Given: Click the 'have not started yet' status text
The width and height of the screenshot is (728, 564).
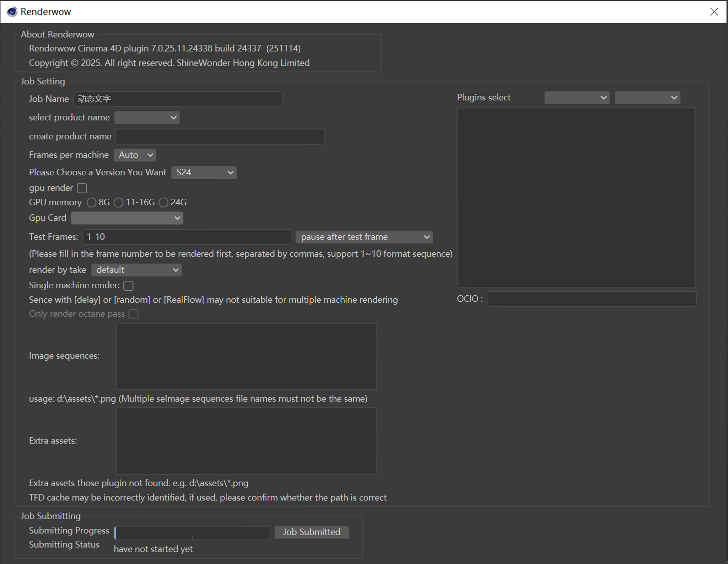Looking at the screenshot, I should 153,549.
